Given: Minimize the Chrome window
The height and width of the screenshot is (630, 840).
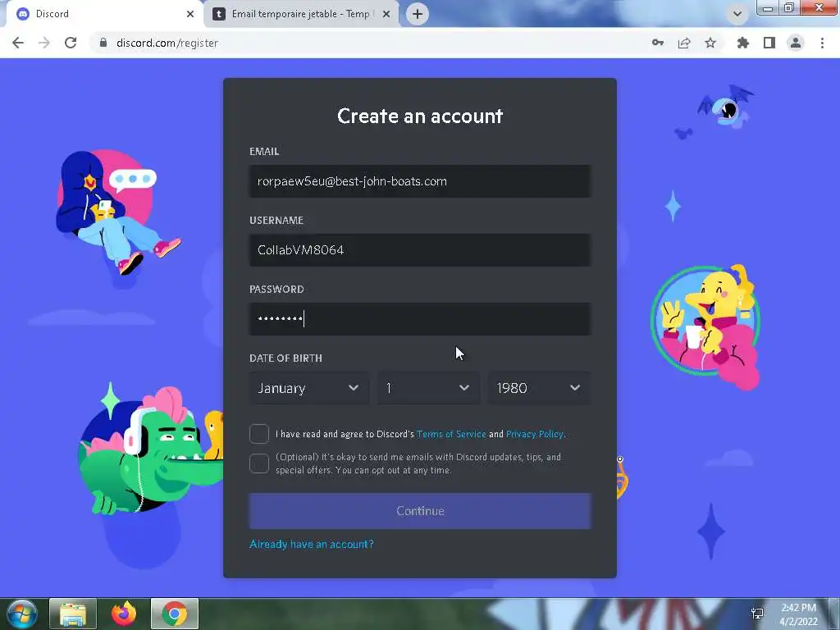Looking at the screenshot, I should (x=768, y=7).
